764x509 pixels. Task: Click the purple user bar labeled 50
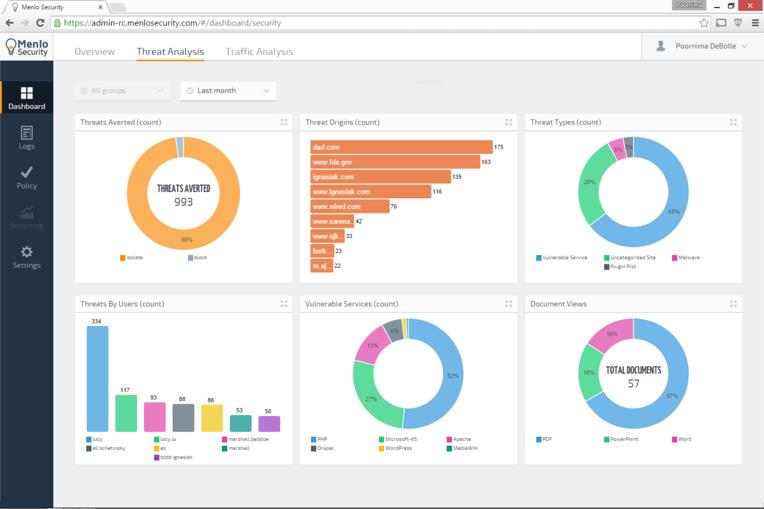pos(269,424)
